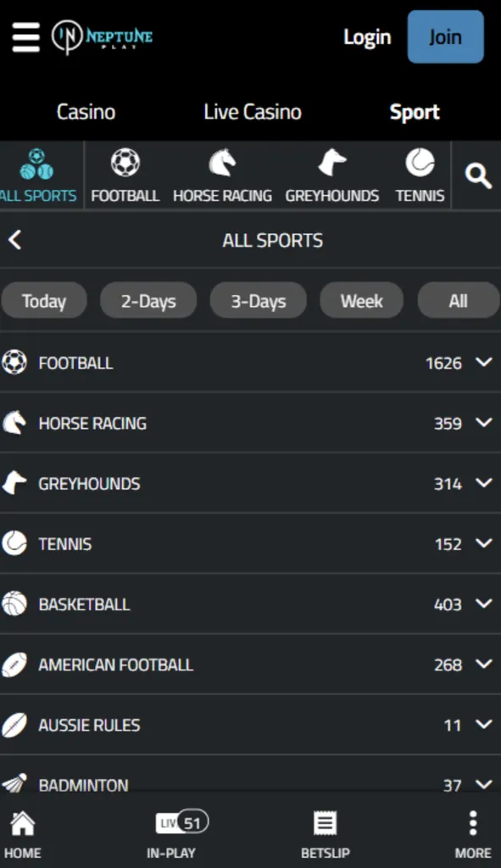Select the Today time filter
Viewport: 501px width, 868px height.
[44, 300]
